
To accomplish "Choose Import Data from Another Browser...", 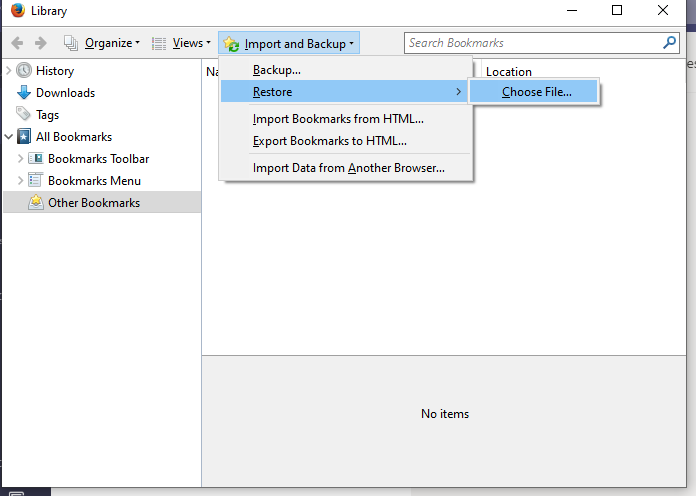I will (x=348, y=168).
